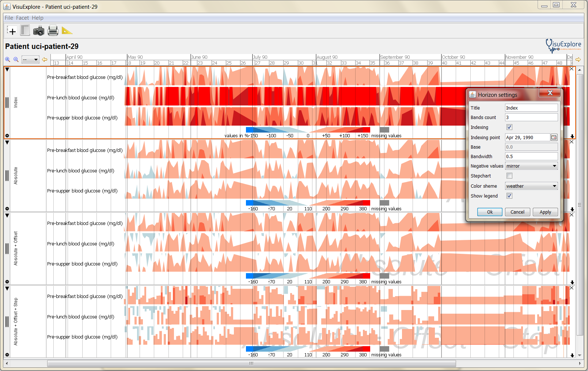Open the timeline zoom level dropdown
This screenshot has width=588, height=371.
point(30,60)
